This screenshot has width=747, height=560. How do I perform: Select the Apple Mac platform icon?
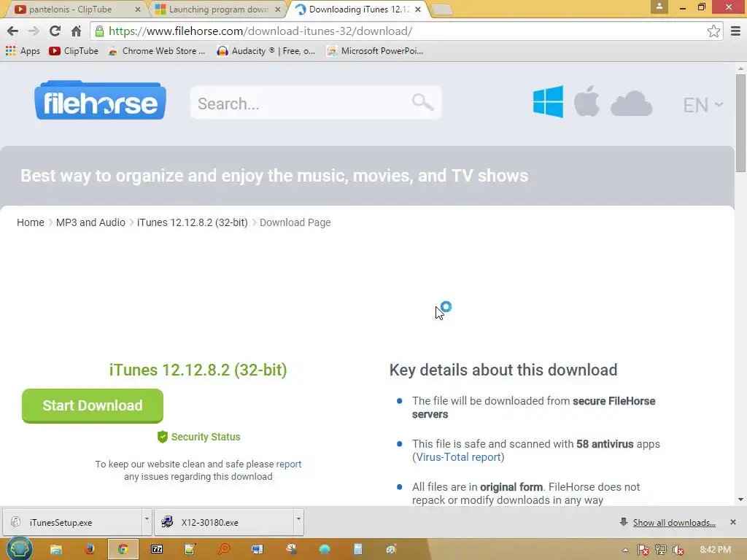(587, 101)
